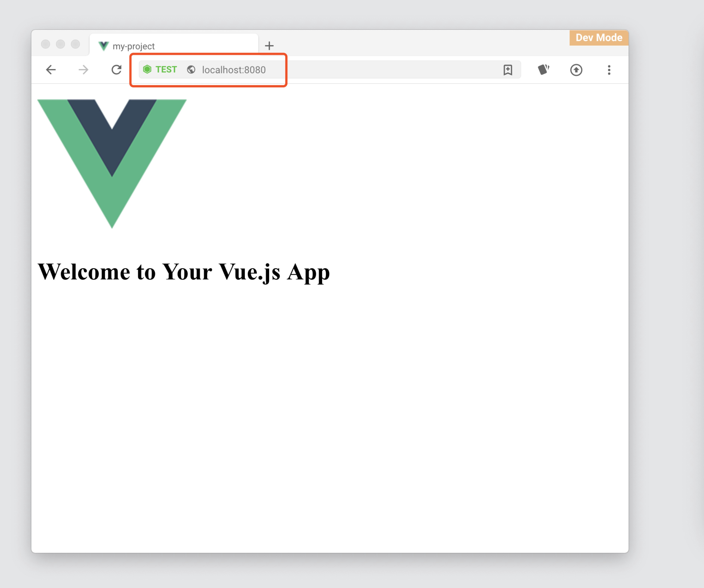This screenshot has width=704, height=588.
Task: Click the green hexagon TEST icon
Action: pos(147,69)
